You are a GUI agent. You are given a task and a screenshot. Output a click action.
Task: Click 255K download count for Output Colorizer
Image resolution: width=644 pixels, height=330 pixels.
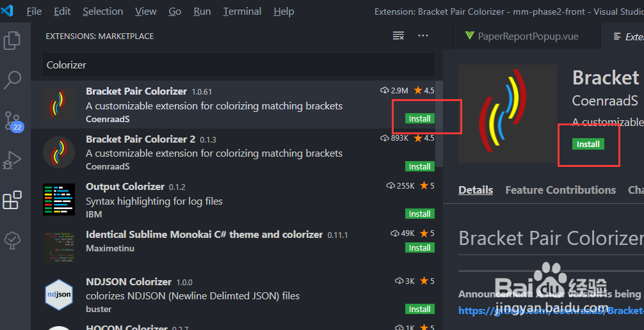click(x=401, y=186)
